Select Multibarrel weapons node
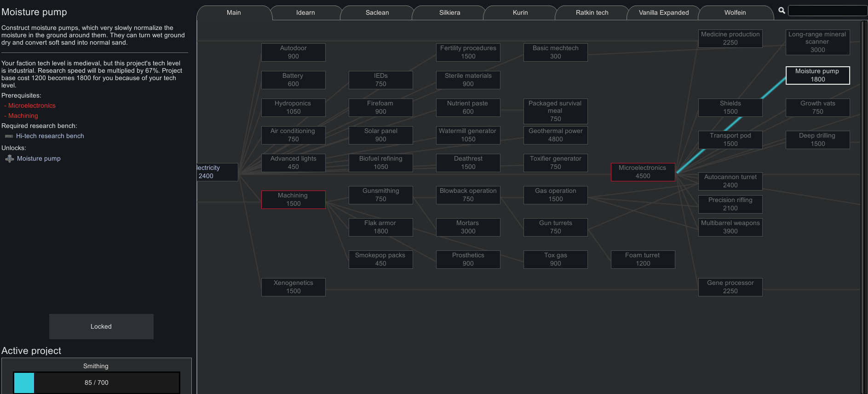The height and width of the screenshot is (394, 868). point(730,227)
